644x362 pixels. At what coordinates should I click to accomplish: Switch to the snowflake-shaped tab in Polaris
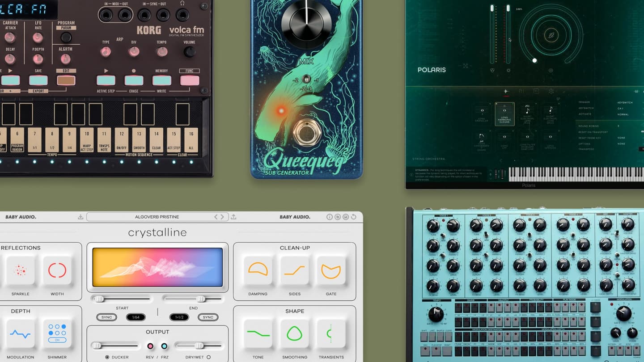[x=551, y=91]
